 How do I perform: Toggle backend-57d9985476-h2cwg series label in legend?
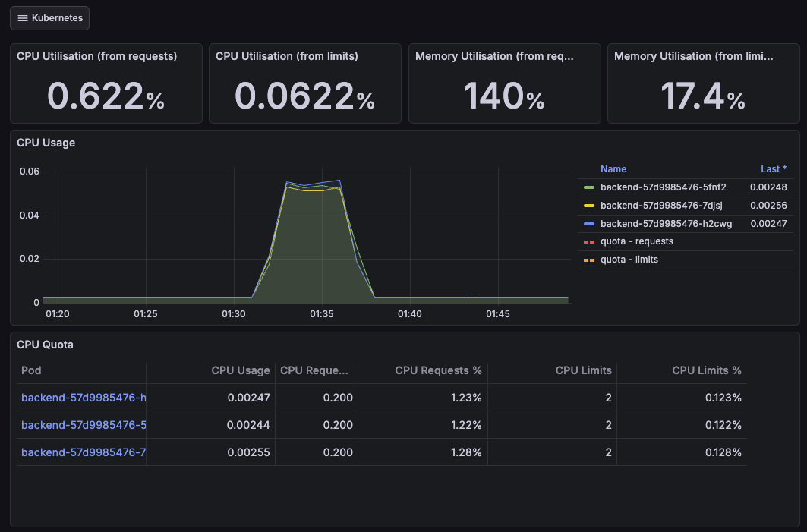(665, 224)
